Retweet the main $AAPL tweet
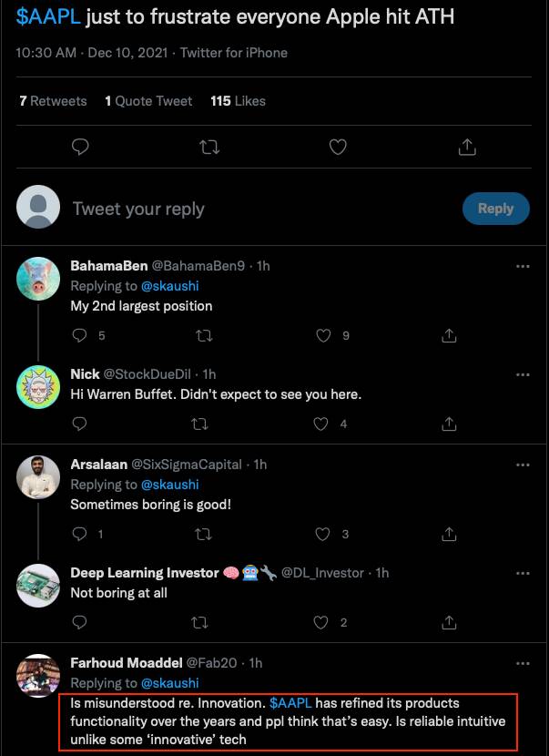This screenshot has height=756, width=549. tap(209, 147)
